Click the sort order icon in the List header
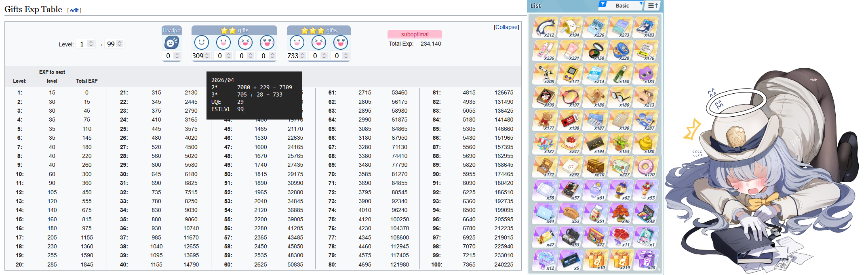The image size is (868, 275). pyautogui.click(x=653, y=6)
